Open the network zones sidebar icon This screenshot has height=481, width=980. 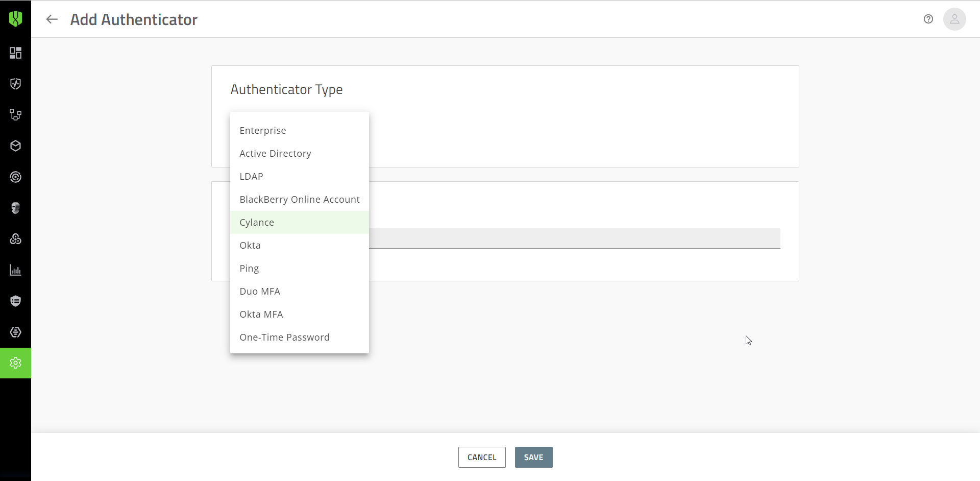click(x=15, y=115)
